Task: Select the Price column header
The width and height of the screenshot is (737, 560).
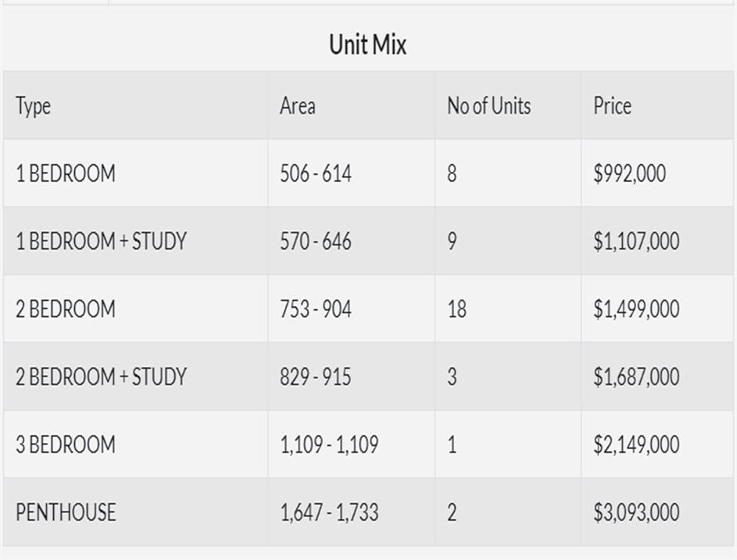Action: click(612, 106)
